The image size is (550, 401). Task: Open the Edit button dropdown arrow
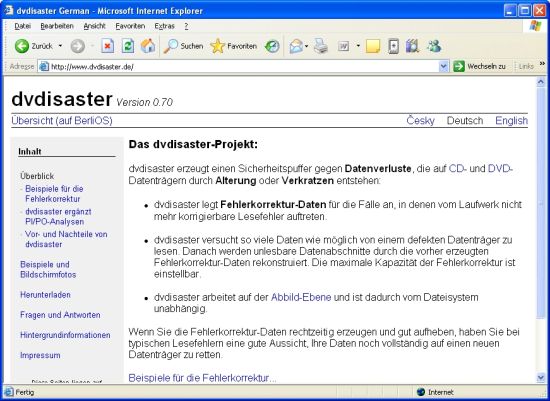[358, 46]
